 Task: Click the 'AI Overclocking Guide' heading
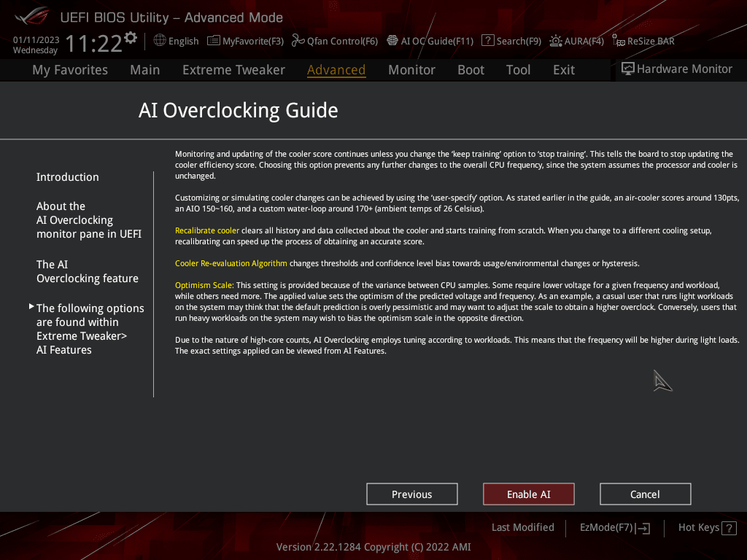click(x=239, y=111)
